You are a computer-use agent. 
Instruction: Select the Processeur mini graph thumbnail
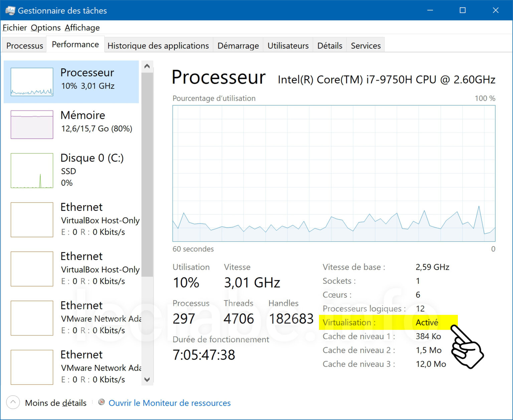coord(32,82)
